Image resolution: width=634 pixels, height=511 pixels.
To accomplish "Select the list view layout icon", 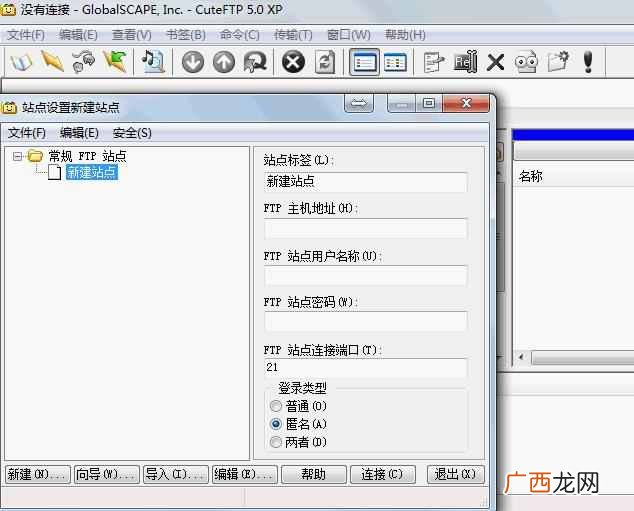I will pyautogui.click(x=364, y=62).
